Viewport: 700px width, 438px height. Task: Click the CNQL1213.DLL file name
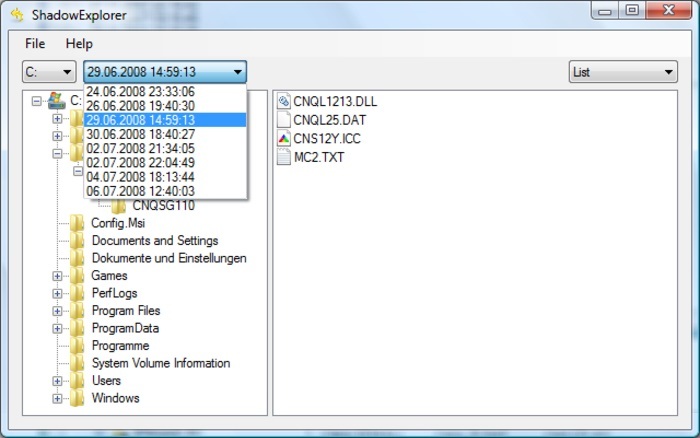pyautogui.click(x=335, y=102)
